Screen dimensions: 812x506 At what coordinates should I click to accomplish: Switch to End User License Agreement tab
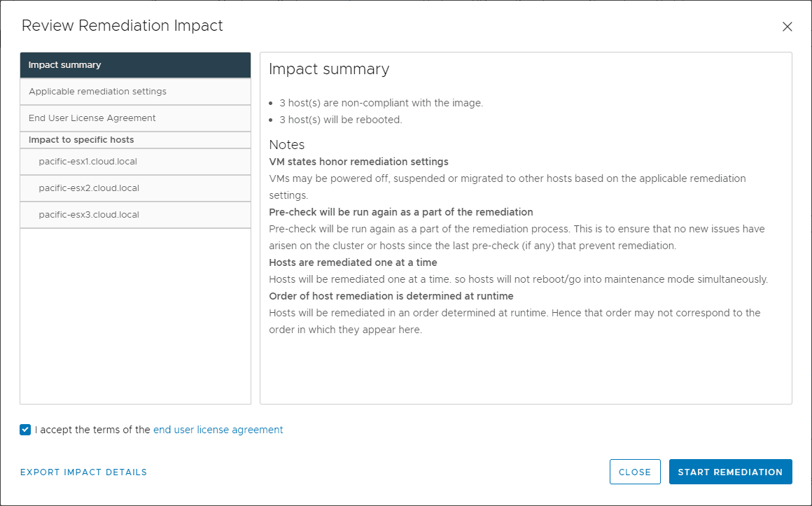[135, 118]
